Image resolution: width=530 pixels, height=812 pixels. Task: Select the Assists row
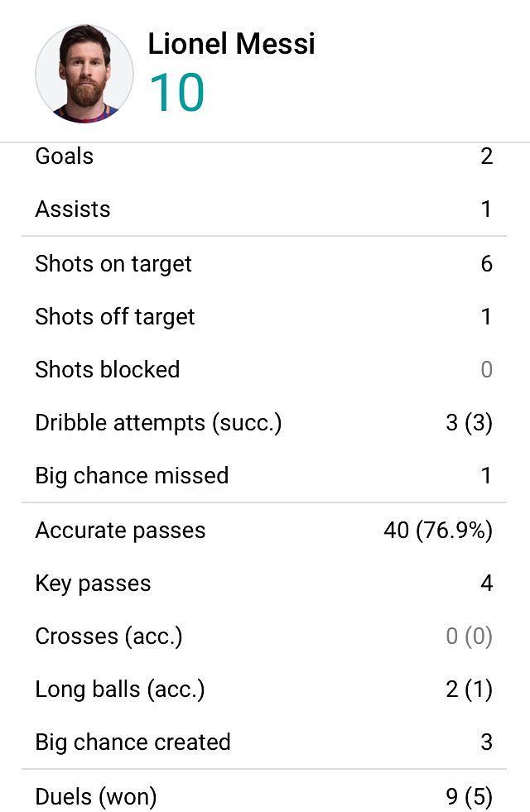pyautogui.click(x=263, y=209)
